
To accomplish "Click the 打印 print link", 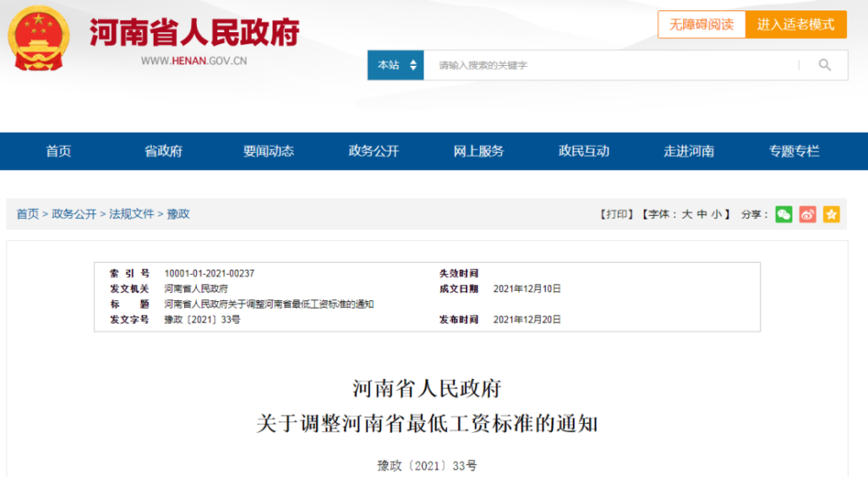I will [x=616, y=214].
